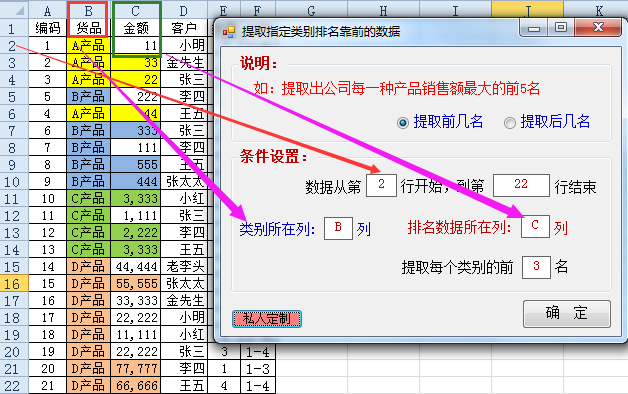
Task: Select row 16 header
Action: tap(12, 283)
